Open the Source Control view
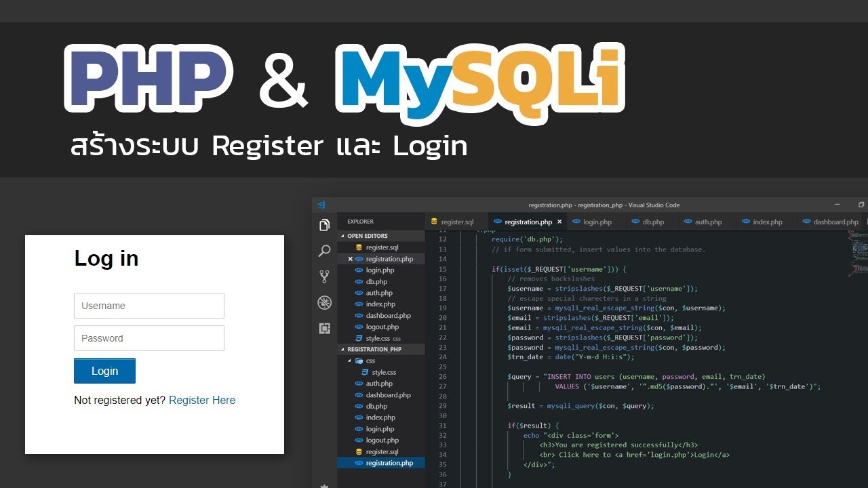 click(324, 277)
